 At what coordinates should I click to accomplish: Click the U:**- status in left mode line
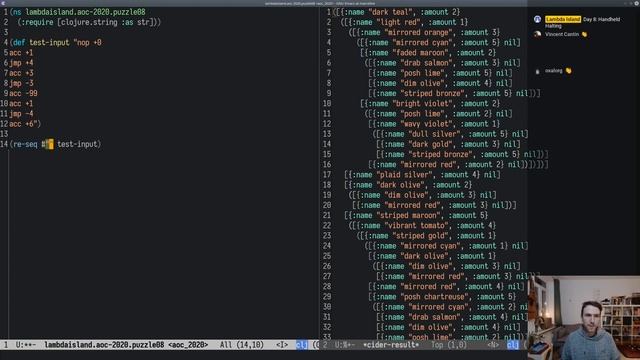coord(26,345)
